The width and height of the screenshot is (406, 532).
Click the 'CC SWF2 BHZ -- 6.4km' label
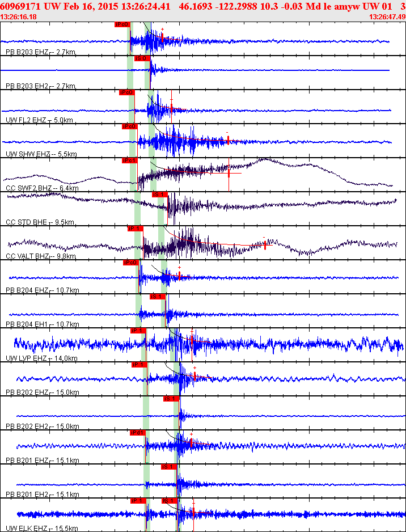pos(43,188)
